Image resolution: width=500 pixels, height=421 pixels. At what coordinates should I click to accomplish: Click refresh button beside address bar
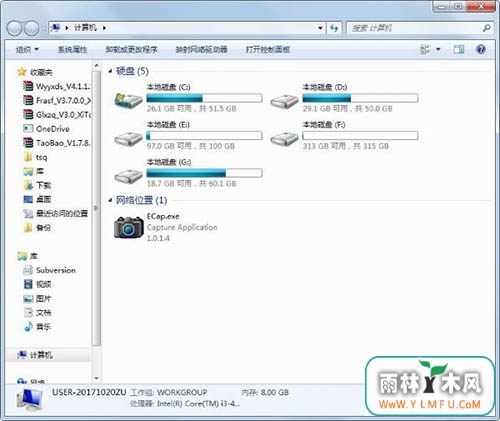[x=334, y=28]
